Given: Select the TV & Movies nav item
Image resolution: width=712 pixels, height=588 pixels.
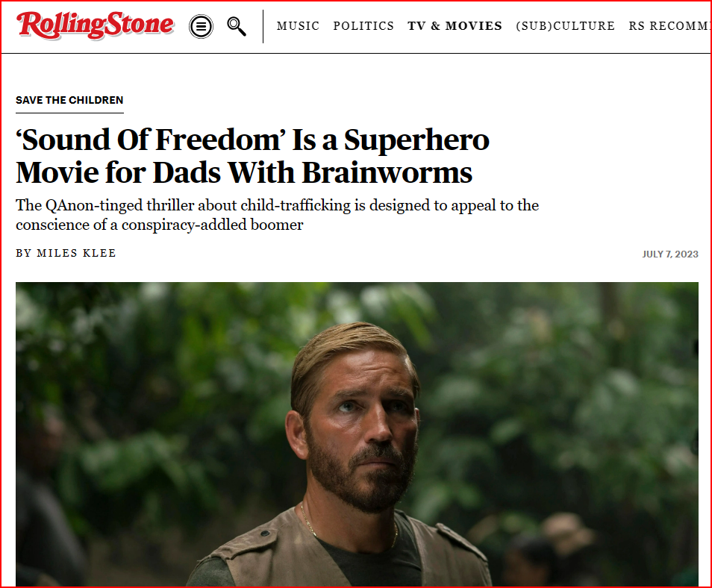Looking at the screenshot, I should tap(455, 26).
